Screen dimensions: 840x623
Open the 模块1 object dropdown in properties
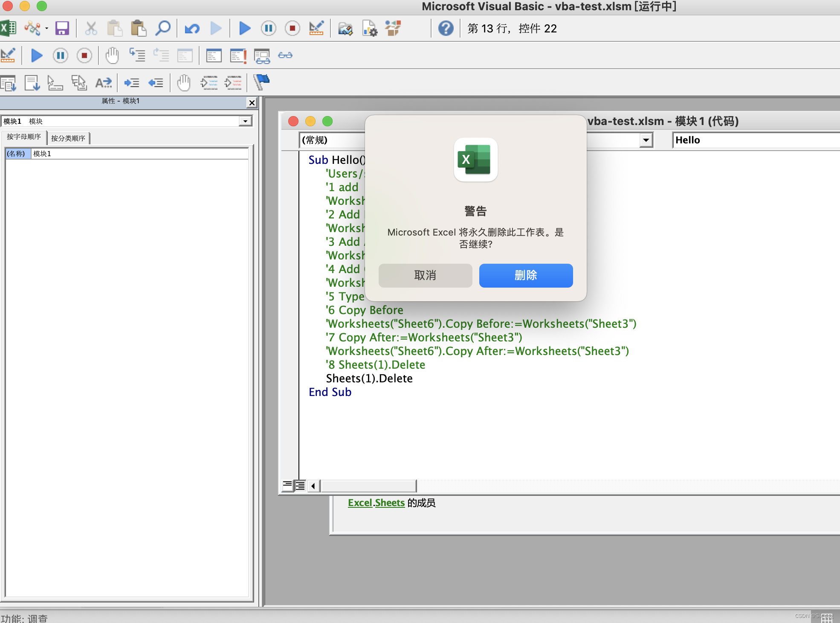(x=245, y=121)
